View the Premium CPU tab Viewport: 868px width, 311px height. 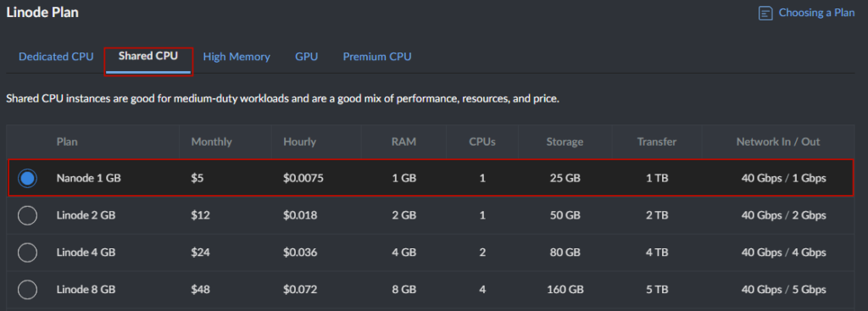(x=377, y=57)
